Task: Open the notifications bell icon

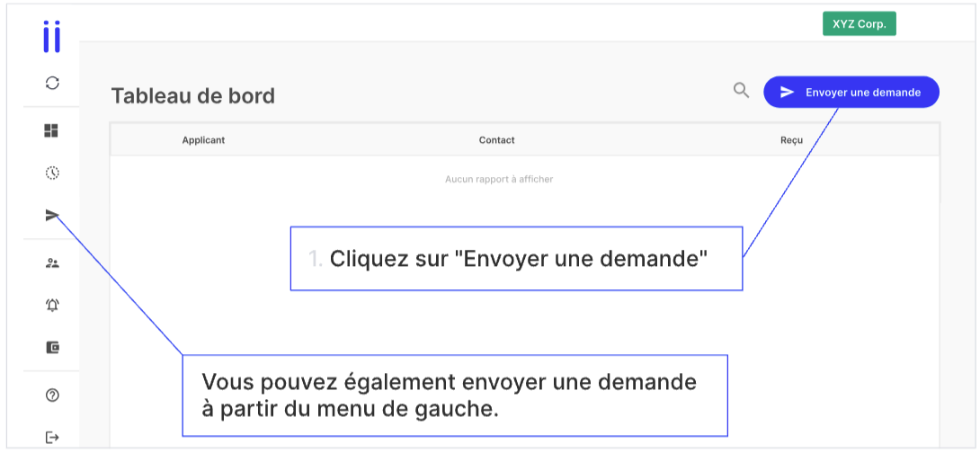Action: [52, 306]
